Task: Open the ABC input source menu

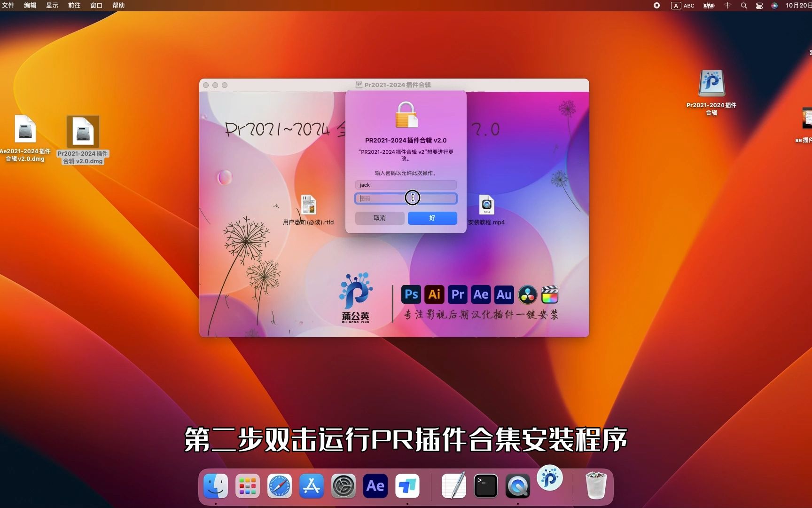Action: pos(683,6)
